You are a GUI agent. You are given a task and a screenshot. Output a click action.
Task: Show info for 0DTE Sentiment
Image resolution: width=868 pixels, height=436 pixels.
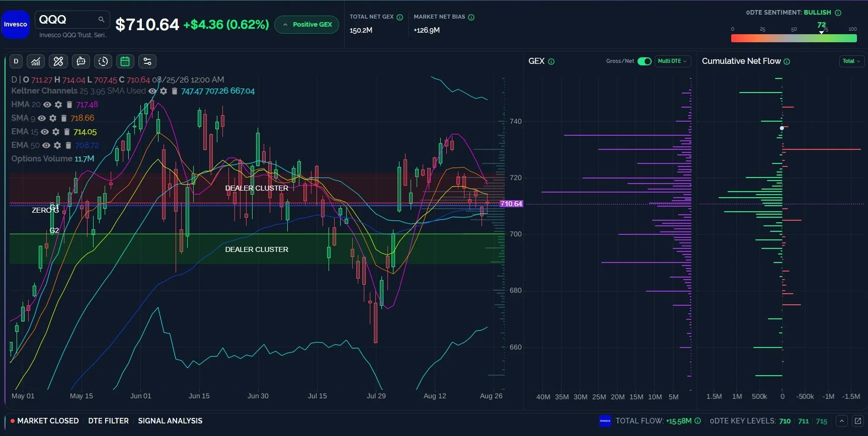pyautogui.click(x=838, y=13)
